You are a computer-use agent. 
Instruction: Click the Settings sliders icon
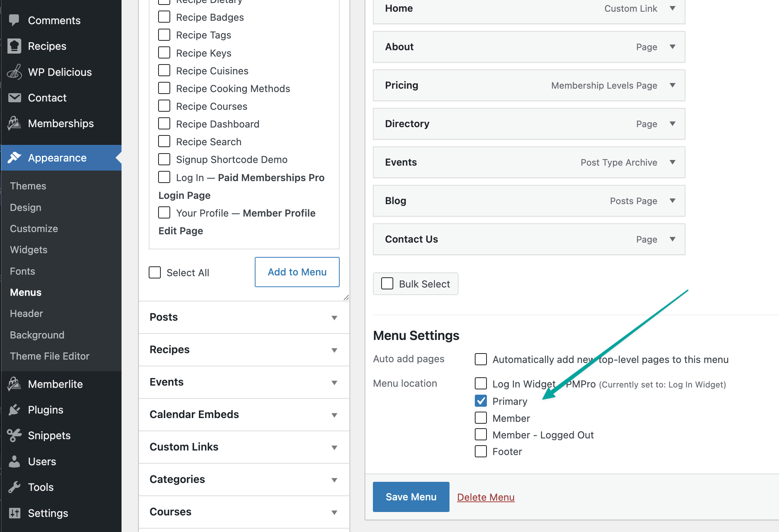[14, 513]
